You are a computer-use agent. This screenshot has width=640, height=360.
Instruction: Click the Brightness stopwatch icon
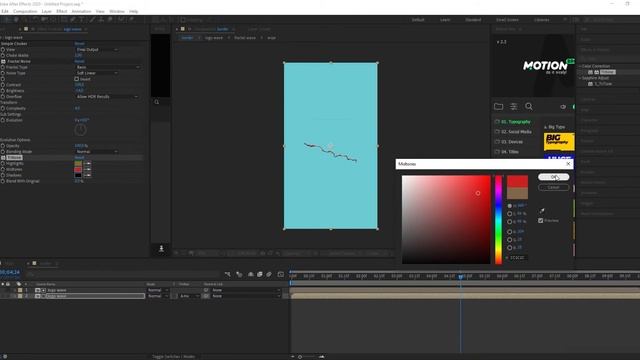click(3, 91)
